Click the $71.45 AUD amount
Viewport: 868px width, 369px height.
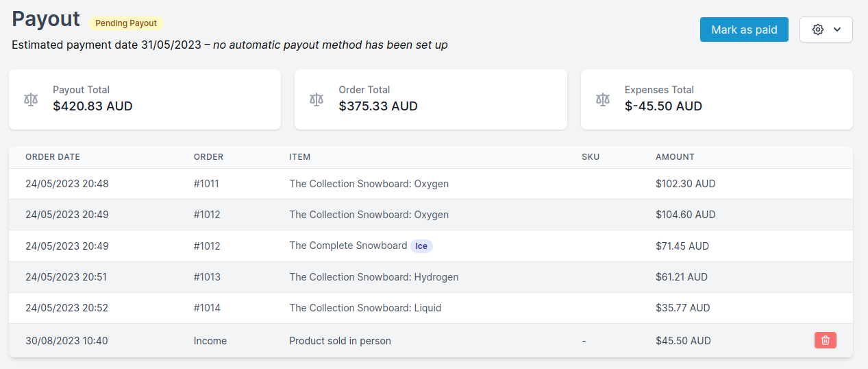pos(682,246)
